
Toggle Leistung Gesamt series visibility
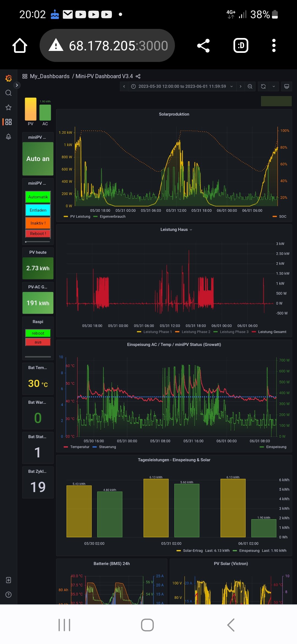tap(272, 332)
